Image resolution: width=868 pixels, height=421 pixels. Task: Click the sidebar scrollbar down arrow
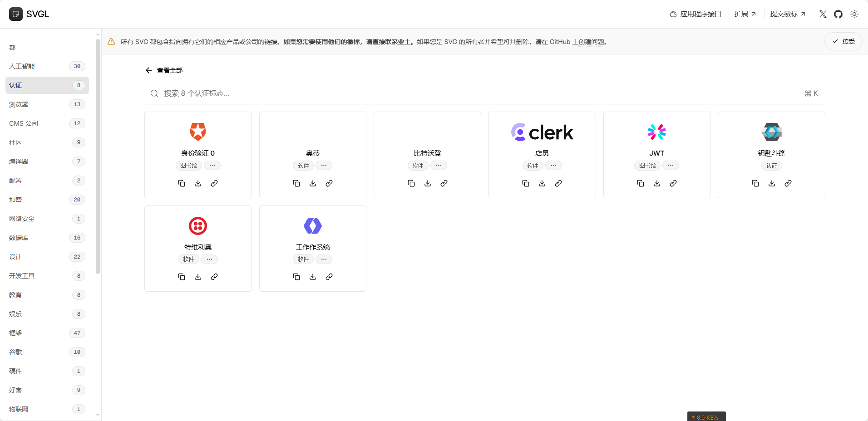[x=98, y=415]
